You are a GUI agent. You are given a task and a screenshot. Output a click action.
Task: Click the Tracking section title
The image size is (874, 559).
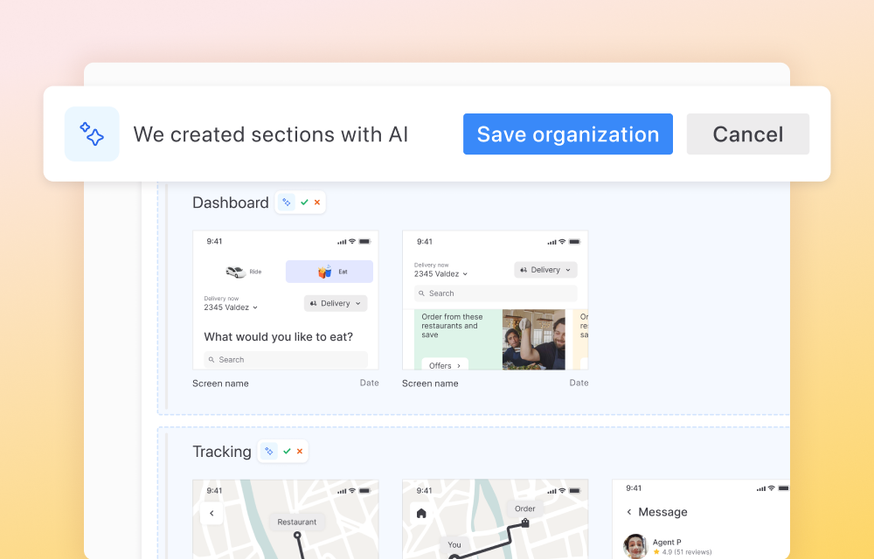[x=222, y=451]
